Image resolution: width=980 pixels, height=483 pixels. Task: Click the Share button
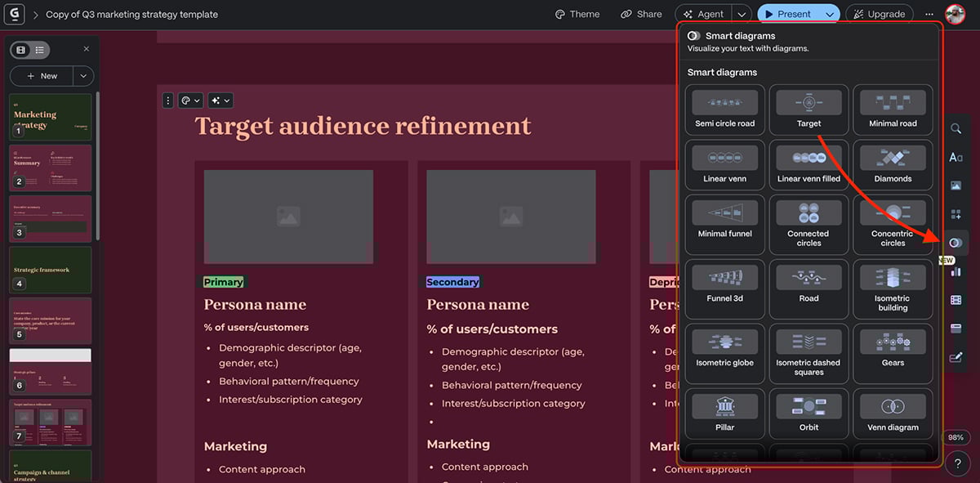tap(641, 14)
